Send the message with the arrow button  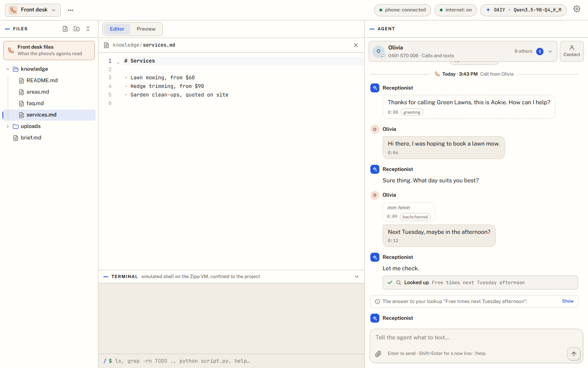pos(574,354)
